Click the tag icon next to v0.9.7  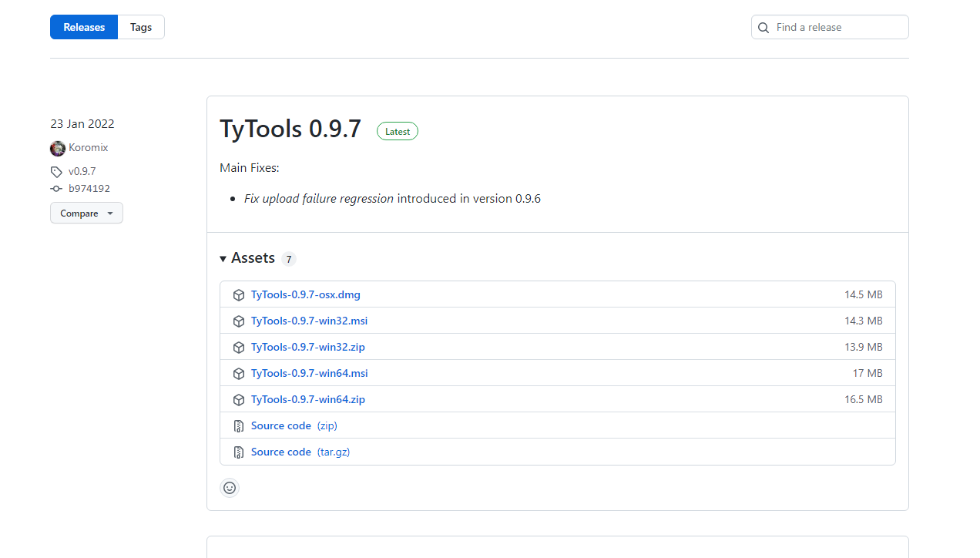point(55,171)
